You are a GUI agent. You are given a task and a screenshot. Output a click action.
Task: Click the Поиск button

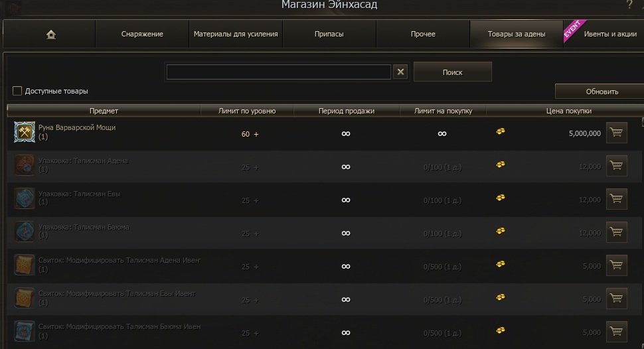(453, 72)
